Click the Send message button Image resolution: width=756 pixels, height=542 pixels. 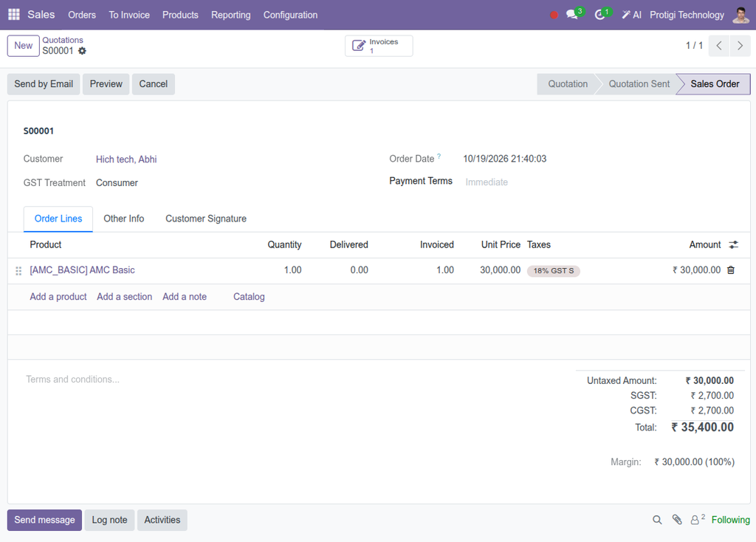[x=44, y=520]
